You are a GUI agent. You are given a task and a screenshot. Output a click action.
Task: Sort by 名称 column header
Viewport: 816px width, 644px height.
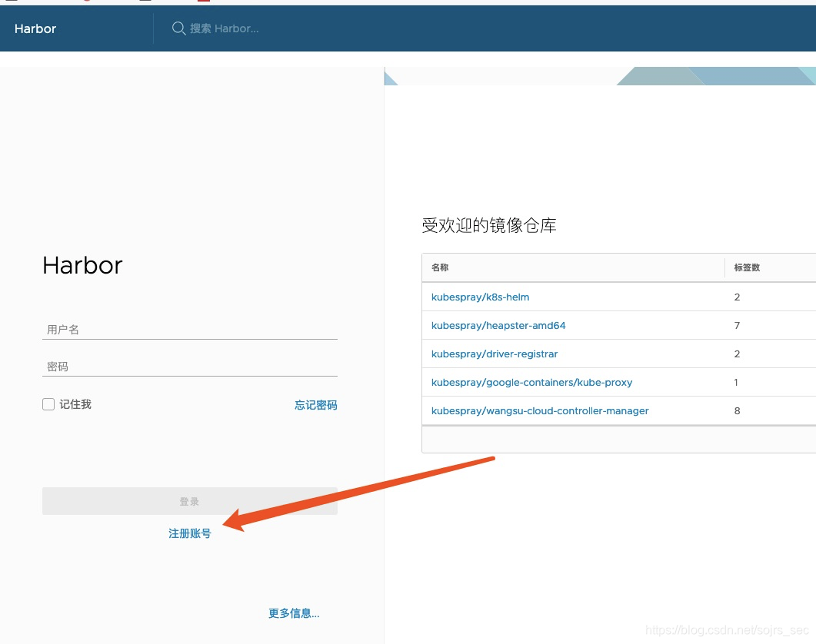[440, 267]
